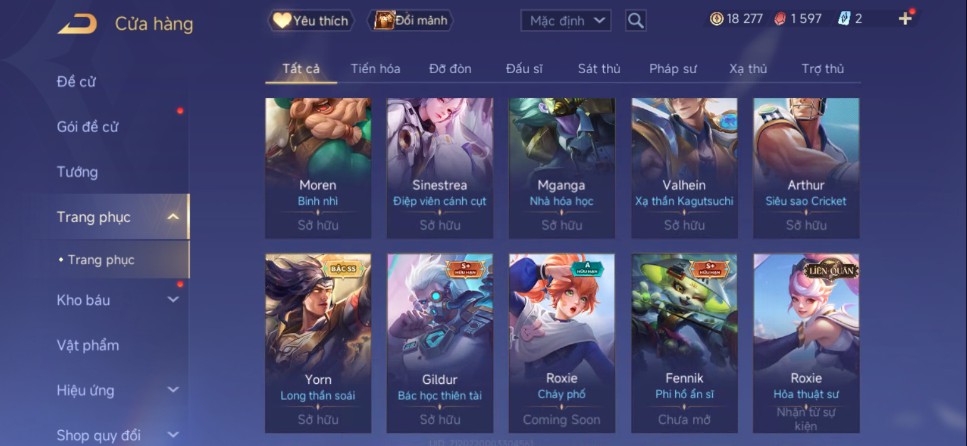Tap the gold coin balance icon
Screen dimensions: 967x446
pos(717,19)
